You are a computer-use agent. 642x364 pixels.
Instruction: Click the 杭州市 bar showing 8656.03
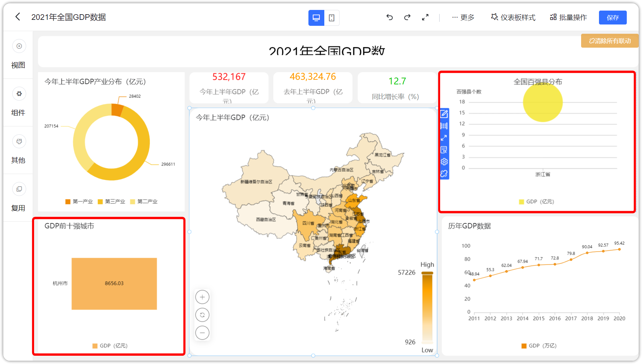point(114,284)
